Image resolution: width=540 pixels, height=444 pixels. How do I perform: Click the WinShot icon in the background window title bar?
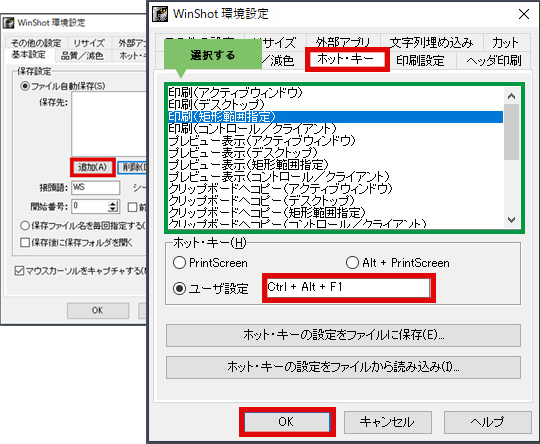(x=8, y=23)
